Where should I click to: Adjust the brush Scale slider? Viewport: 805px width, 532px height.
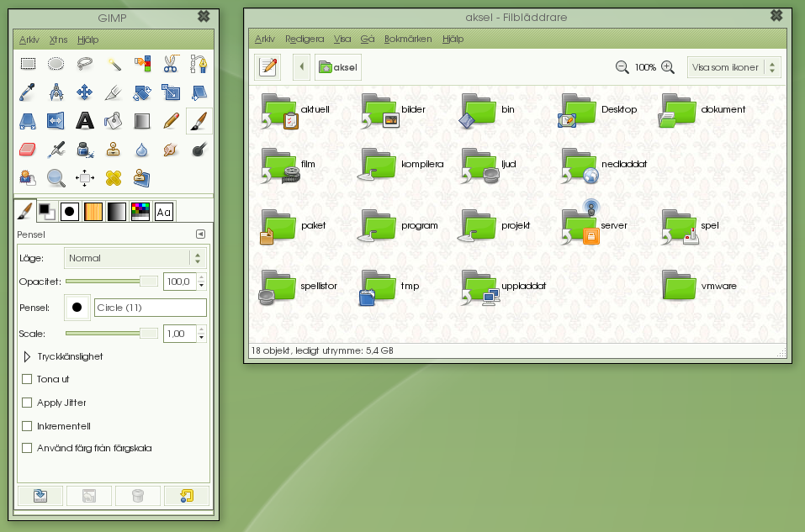pos(112,333)
